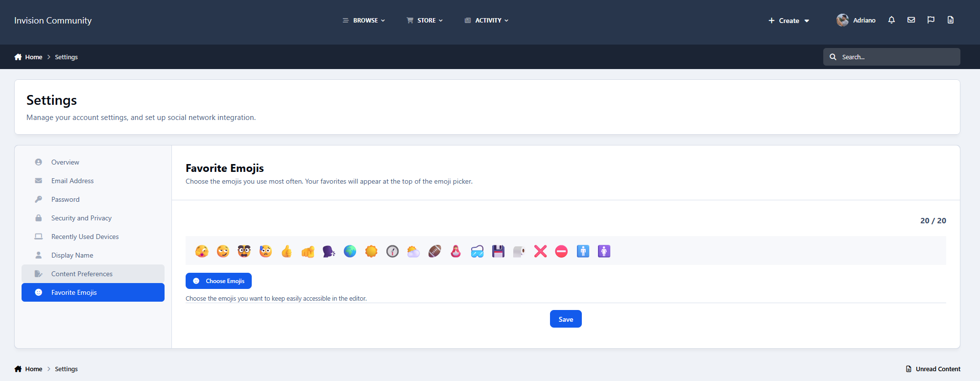Focus the Search input field
Viewport: 980px width, 381px height.
pos(891,57)
